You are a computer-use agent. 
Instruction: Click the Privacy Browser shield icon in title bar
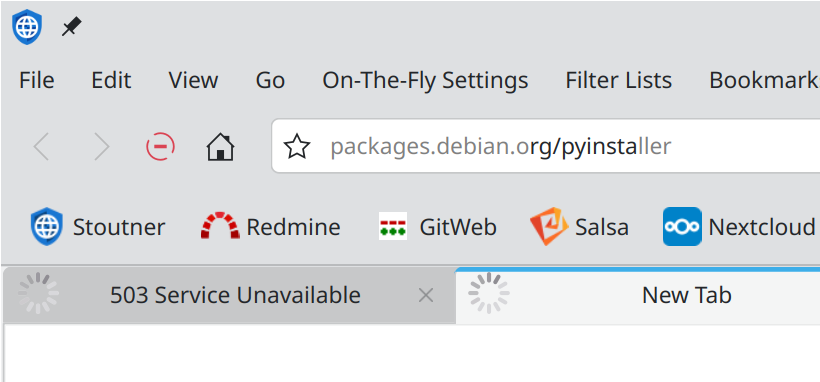click(27, 27)
